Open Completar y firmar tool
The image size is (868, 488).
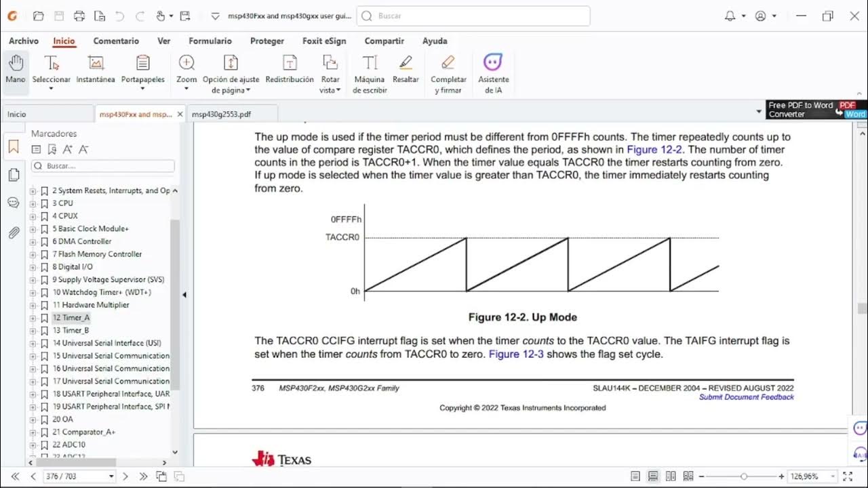pos(448,75)
